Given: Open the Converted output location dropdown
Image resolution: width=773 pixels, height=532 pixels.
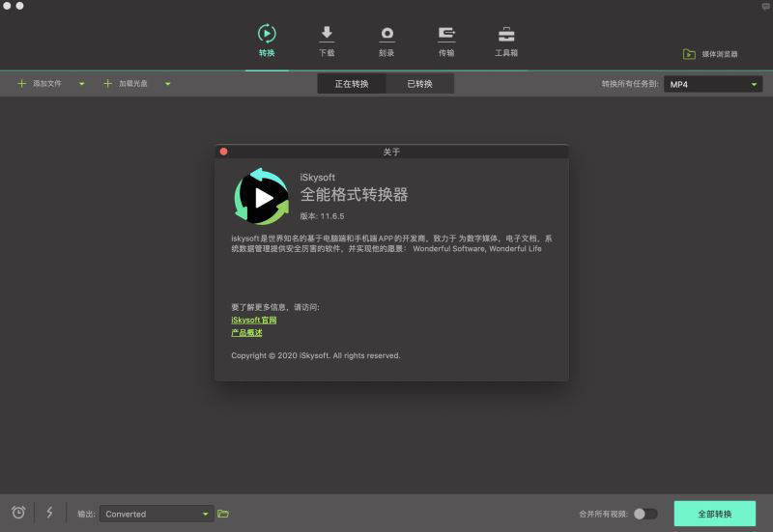Looking at the screenshot, I should tap(157, 514).
